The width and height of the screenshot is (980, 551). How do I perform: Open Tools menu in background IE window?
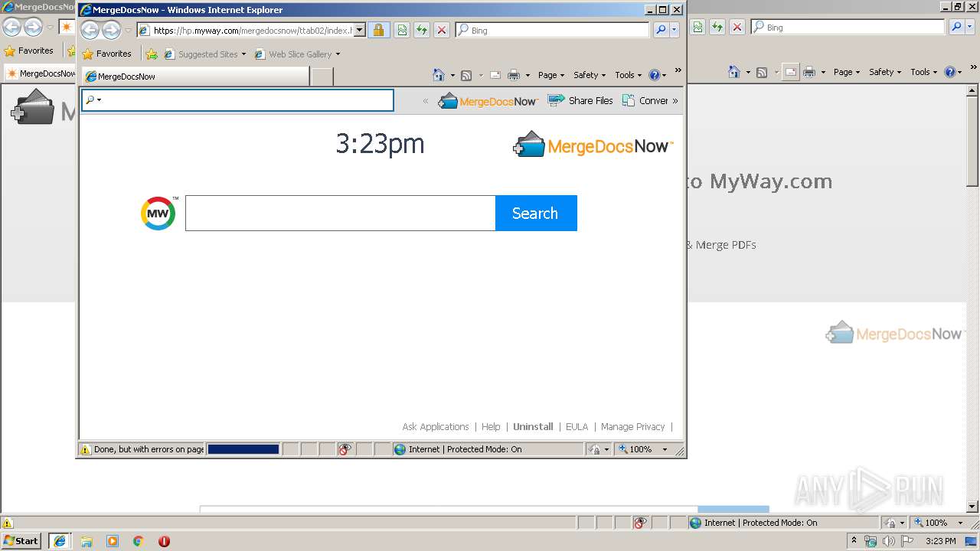(923, 72)
